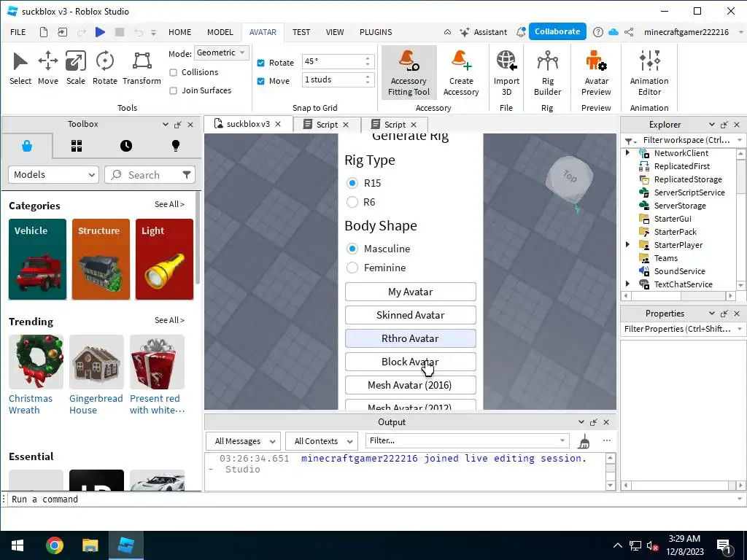The width and height of the screenshot is (747, 560).
Task: Select ServerScriptService in Explorer
Action: pos(689,192)
